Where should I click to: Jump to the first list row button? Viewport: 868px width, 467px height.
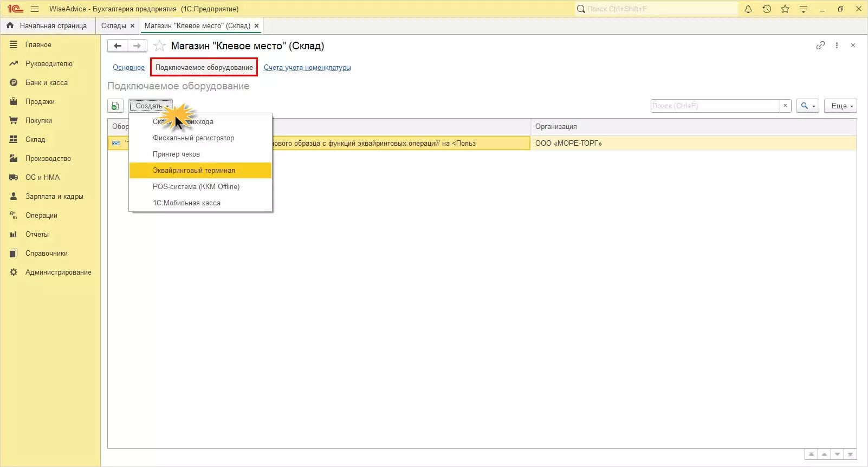811,454
